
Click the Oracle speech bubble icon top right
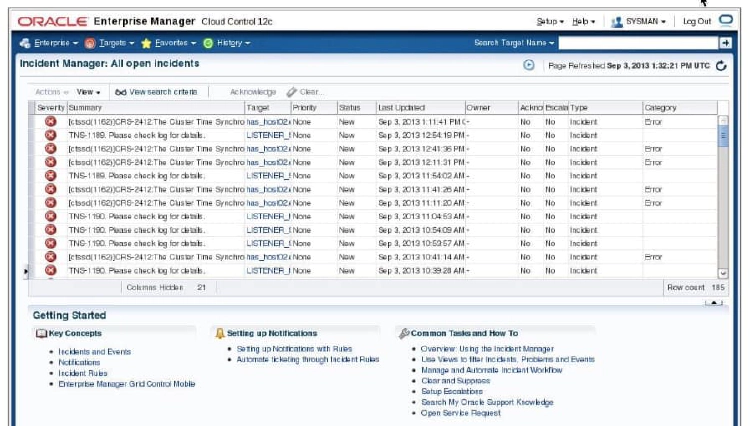(x=726, y=20)
